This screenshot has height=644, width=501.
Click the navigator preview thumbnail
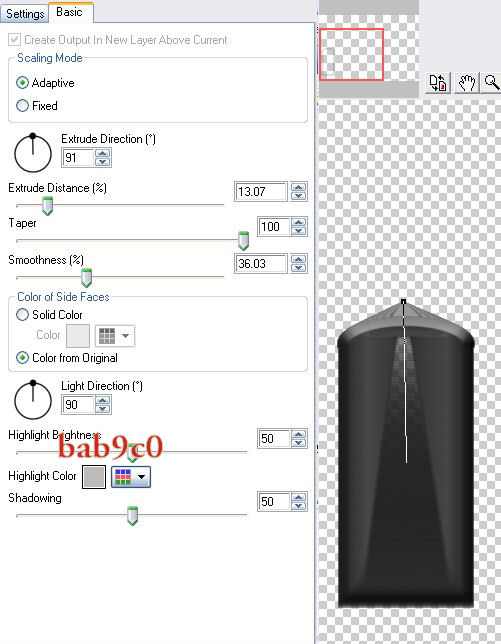[x=352, y=54]
